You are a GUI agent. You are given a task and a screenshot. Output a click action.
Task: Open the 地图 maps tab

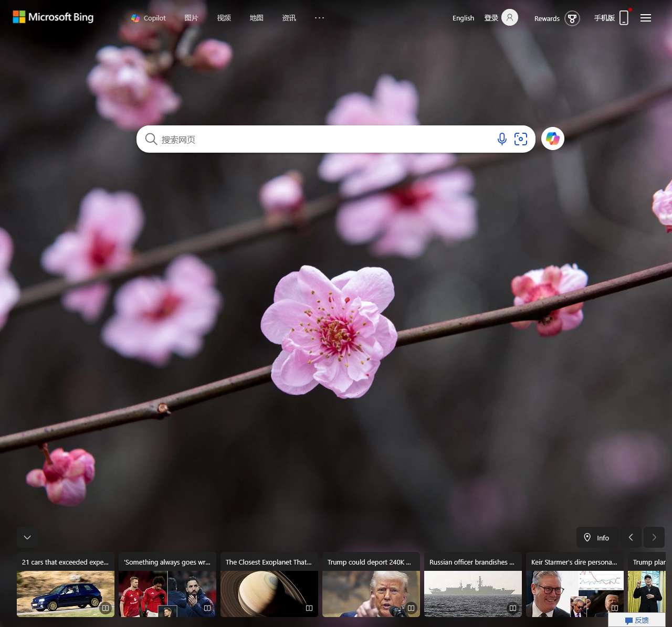[257, 18]
